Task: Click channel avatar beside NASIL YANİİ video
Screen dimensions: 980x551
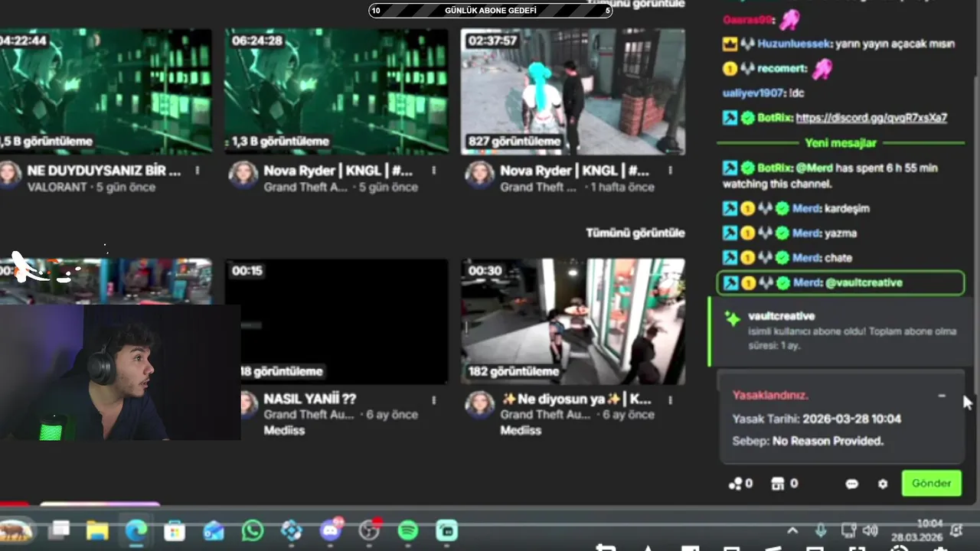Action: (247, 404)
